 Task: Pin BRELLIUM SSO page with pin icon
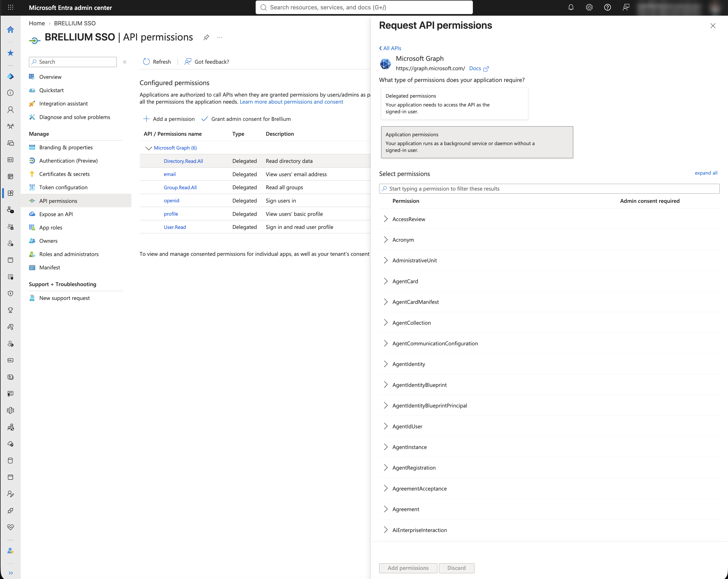coord(206,37)
